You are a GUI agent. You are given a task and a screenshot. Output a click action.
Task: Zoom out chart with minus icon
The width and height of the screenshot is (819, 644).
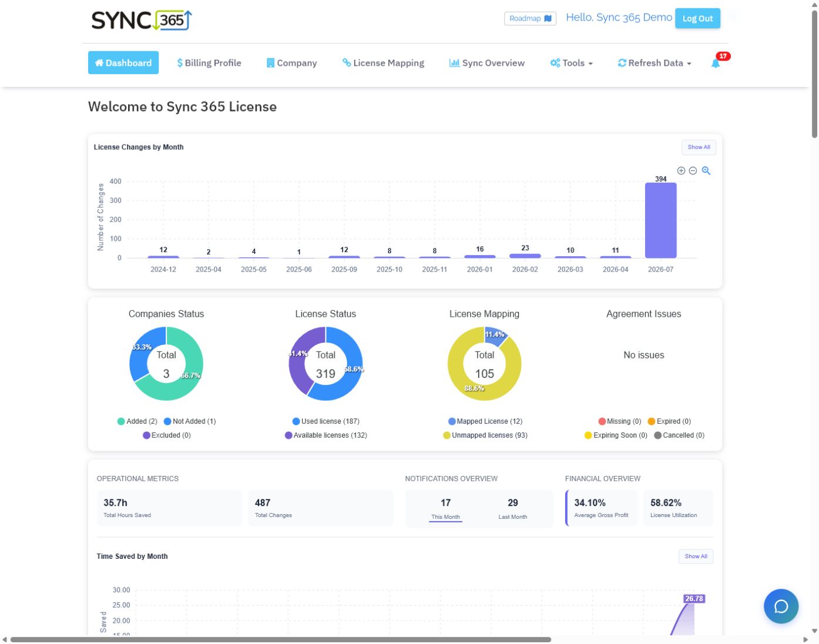coord(693,170)
